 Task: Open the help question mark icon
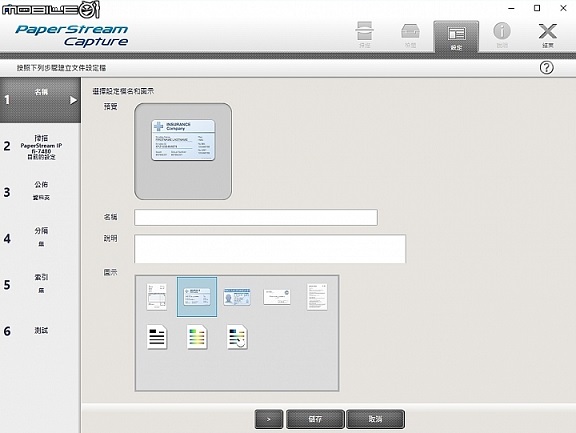click(x=547, y=68)
